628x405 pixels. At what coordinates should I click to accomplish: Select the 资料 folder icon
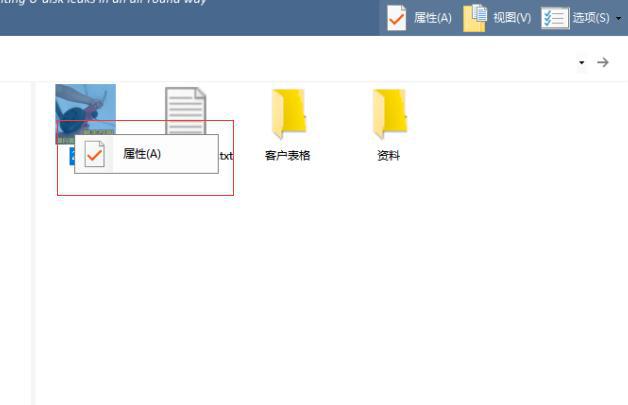coord(390,114)
